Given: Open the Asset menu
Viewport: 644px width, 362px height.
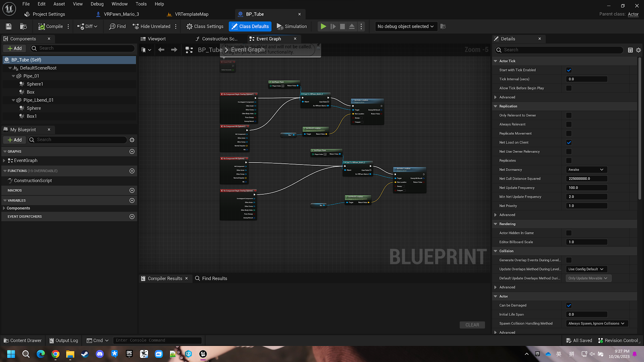Looking at the screenshot, I should pyautogui.click(x=59, y=4).
